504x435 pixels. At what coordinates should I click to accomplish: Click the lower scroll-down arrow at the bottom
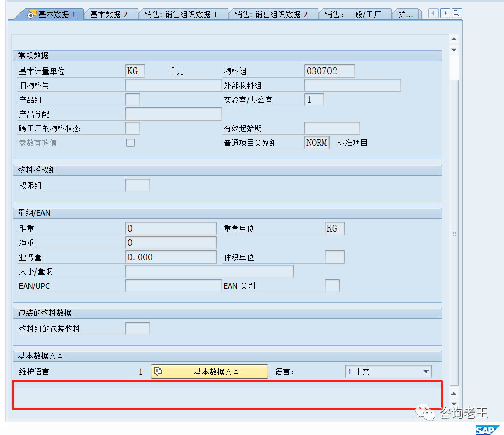pos(454,403)
